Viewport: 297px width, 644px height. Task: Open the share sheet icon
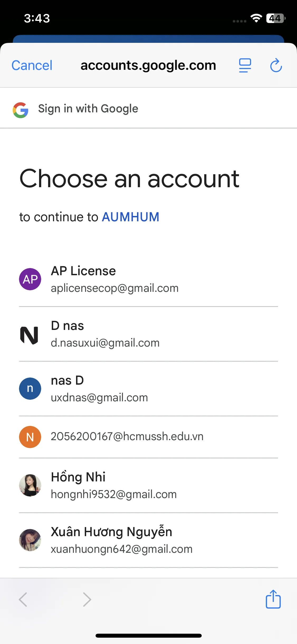point(273,599)
